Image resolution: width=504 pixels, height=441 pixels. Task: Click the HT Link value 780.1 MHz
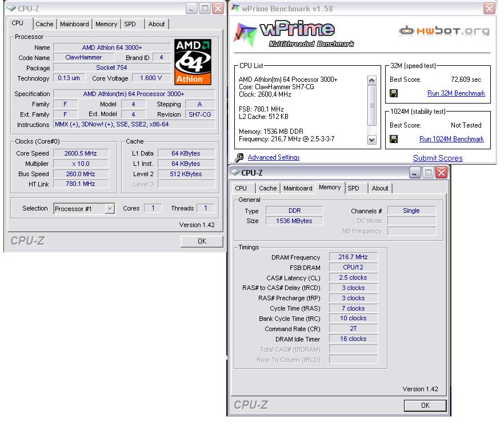81,184
